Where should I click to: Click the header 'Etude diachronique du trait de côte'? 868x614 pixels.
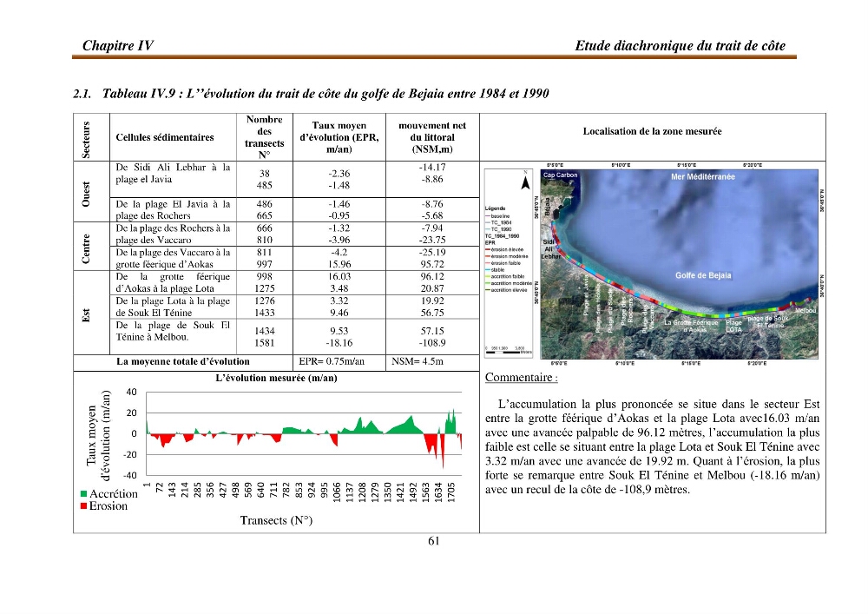pyautogui.click(x=680, y=45)
